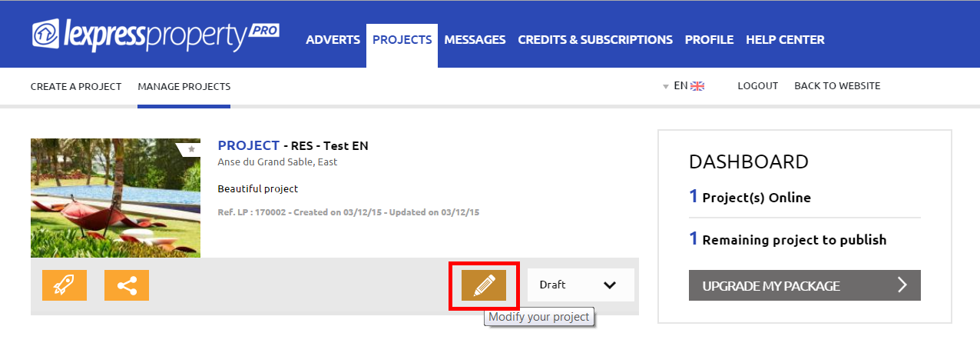
Task: Open the PROFILE menu item
Action: tap(709, 40)
